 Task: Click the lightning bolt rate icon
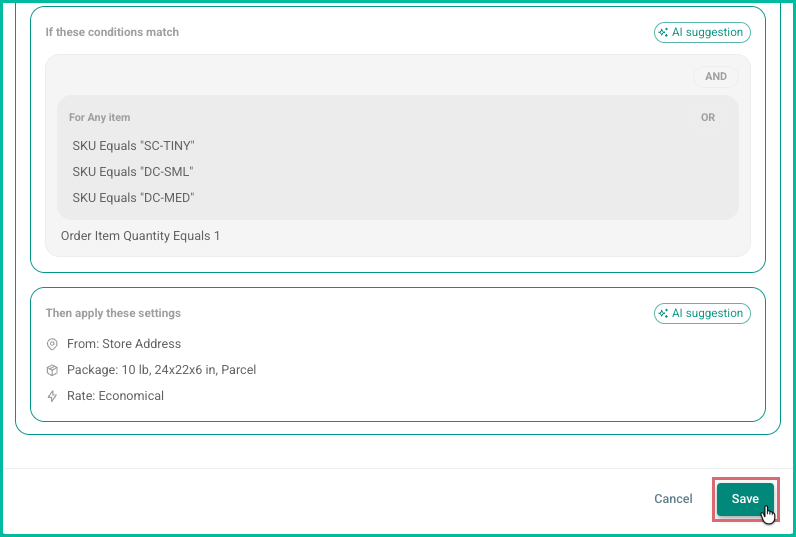[x=52, y=396]
